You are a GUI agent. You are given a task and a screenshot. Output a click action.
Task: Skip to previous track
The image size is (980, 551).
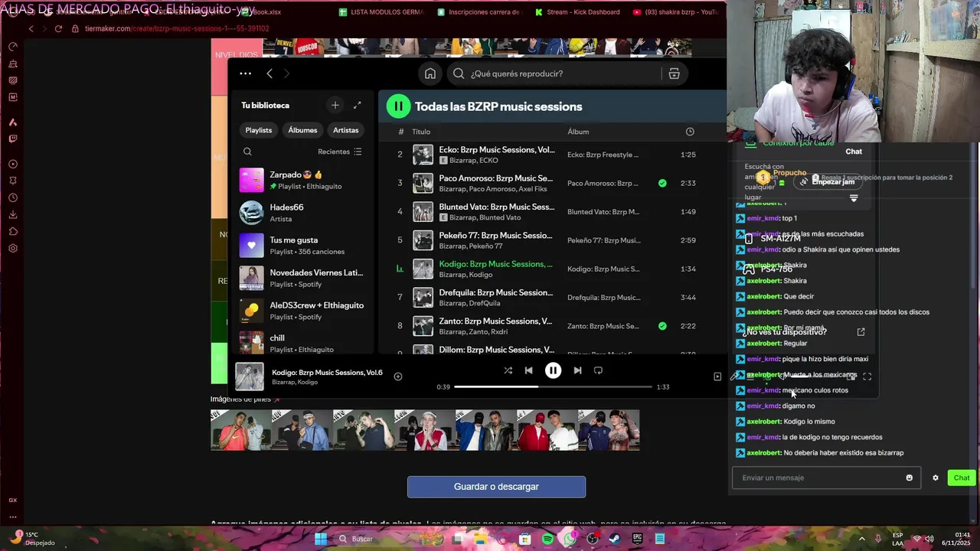pos(528,370)
